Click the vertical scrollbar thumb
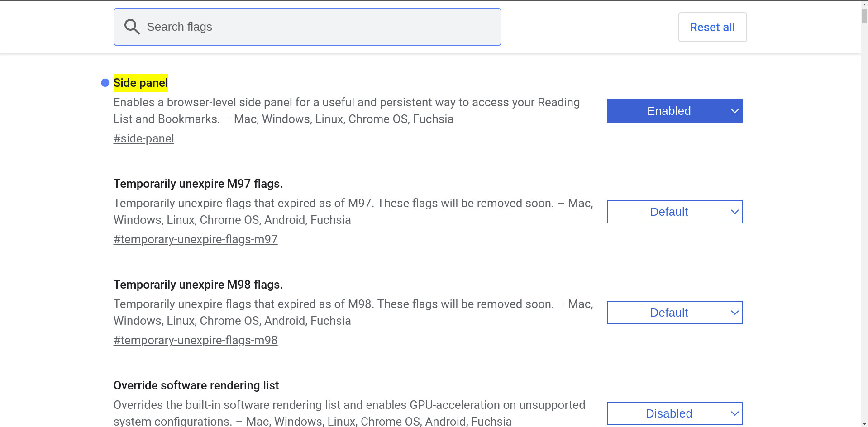The height and width of the screenshot is (427, 868). point(864,14)
